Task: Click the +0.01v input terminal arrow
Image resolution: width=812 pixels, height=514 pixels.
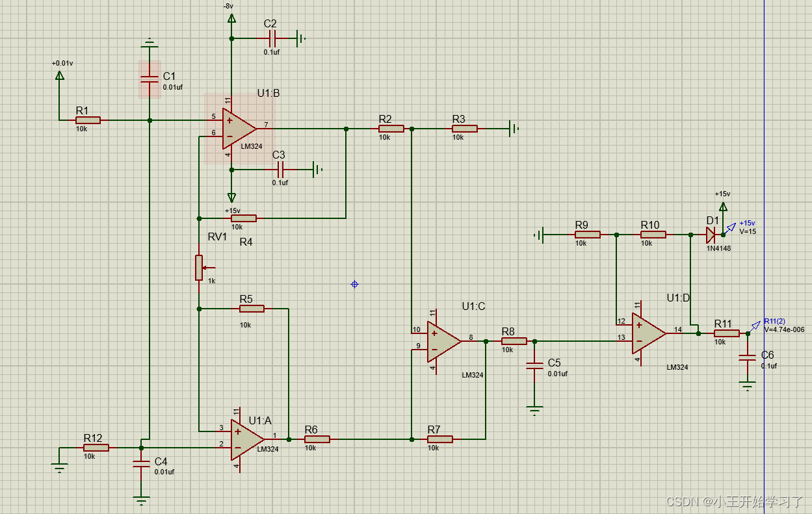Action: 59,75
